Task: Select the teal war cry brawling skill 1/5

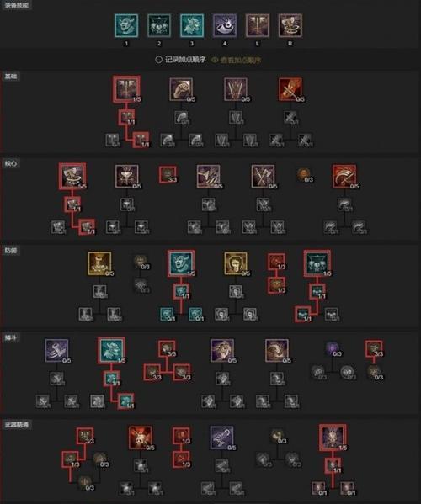Action: (111, 350)
